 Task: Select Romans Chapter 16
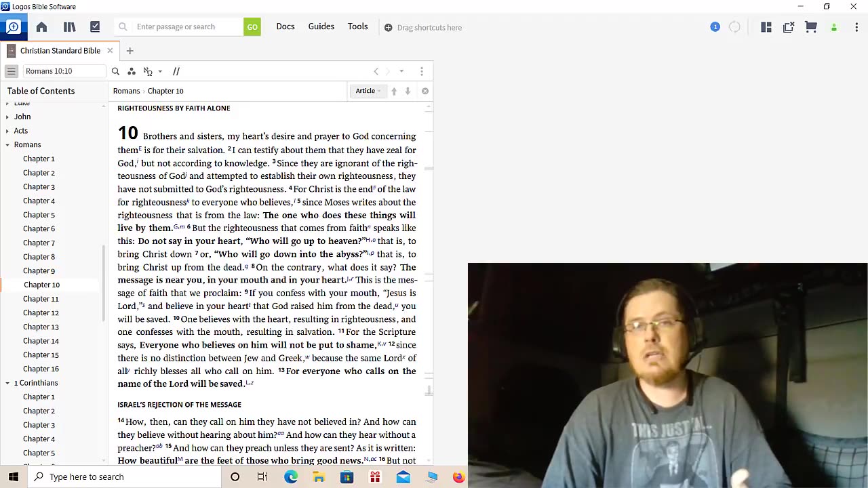point(41,369)
